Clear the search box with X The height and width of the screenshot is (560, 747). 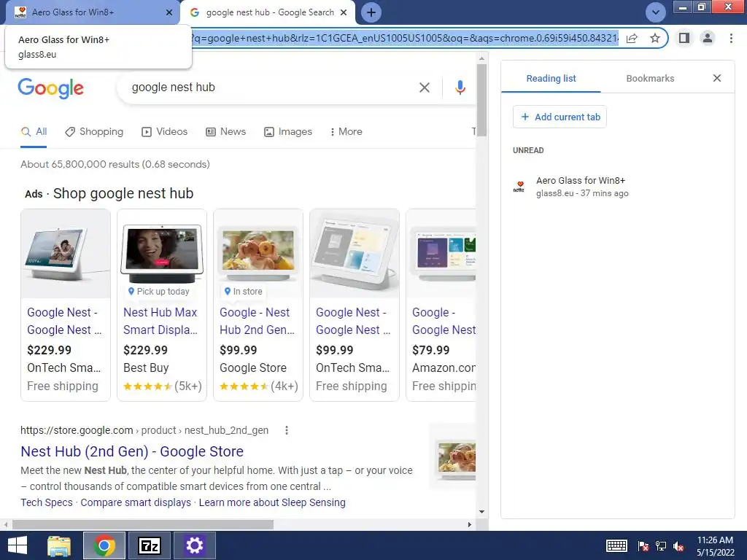click(424, 87)
